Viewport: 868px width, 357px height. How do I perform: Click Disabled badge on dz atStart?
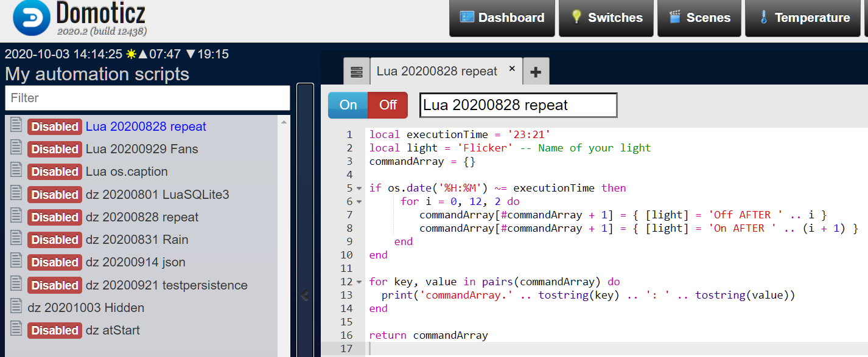(55, 330)
